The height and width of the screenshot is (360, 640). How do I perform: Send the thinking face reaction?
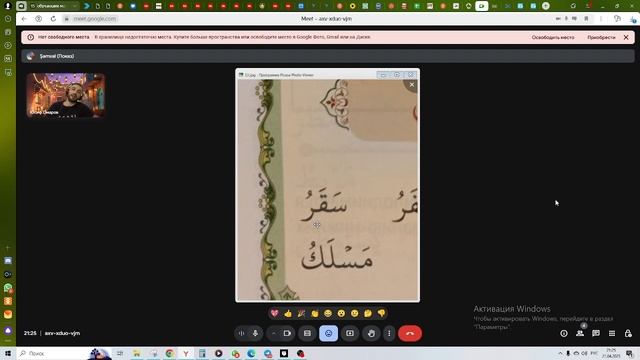[368, 313]
